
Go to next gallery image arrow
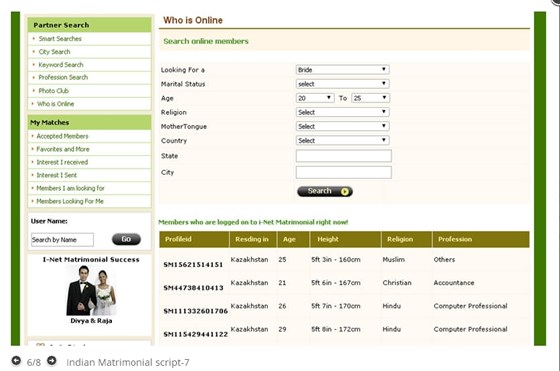[52, 361]
